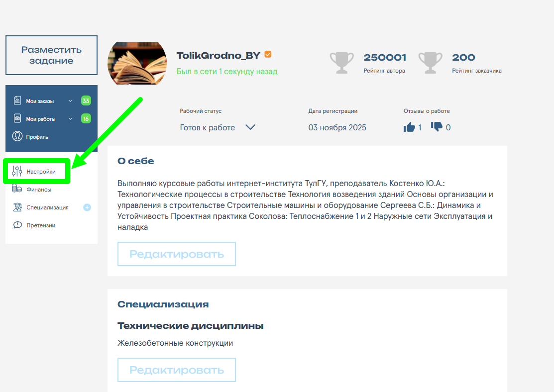Click the Мои работы briefcase icon

[x=17, y=118]
